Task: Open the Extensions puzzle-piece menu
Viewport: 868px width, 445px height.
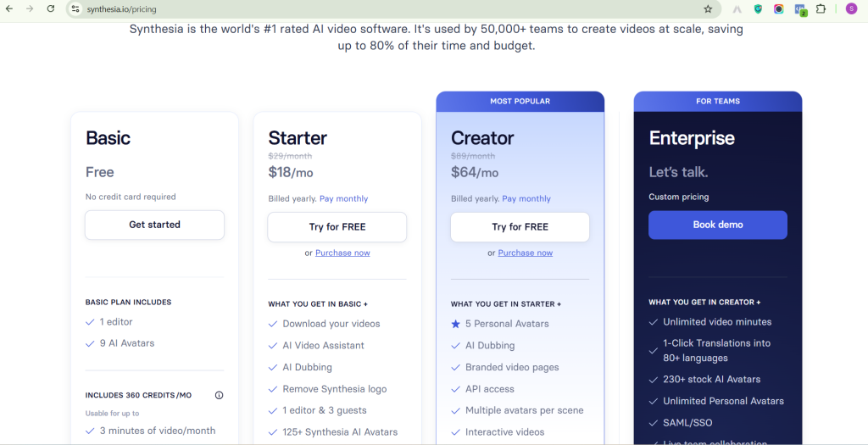Action: point(821,8)
